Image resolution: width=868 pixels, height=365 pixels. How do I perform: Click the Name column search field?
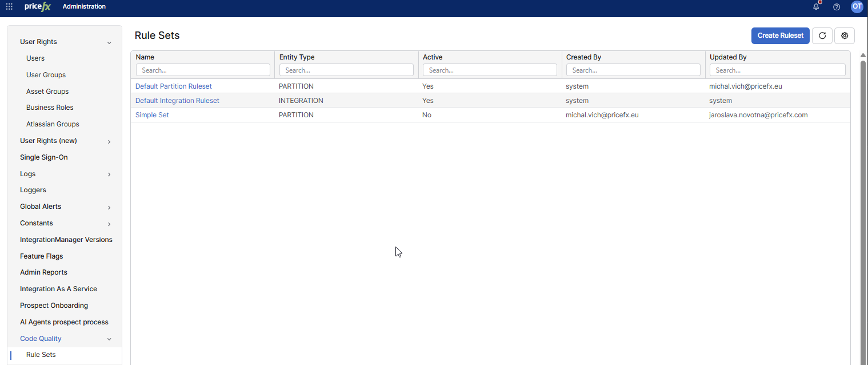(x=203, y=70)
